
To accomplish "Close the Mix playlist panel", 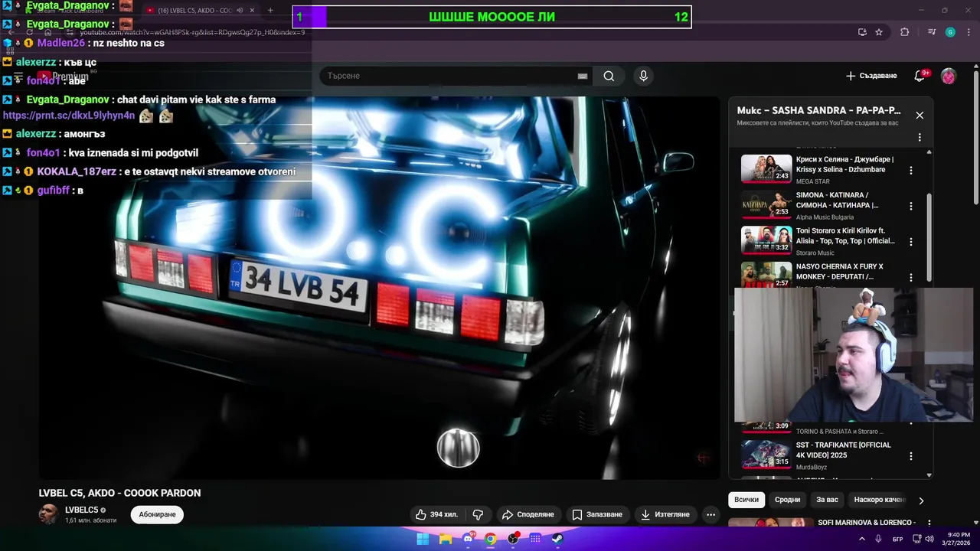I will click(x=920, y=116).
